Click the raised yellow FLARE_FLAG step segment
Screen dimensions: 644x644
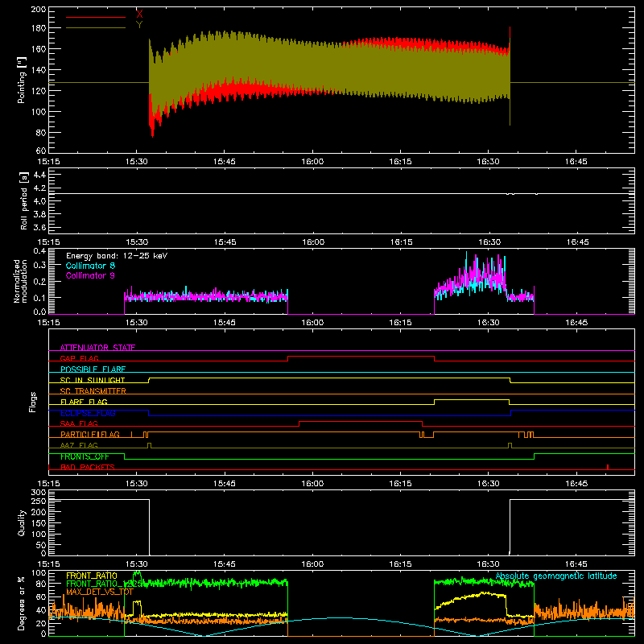(x=472, y=399)
